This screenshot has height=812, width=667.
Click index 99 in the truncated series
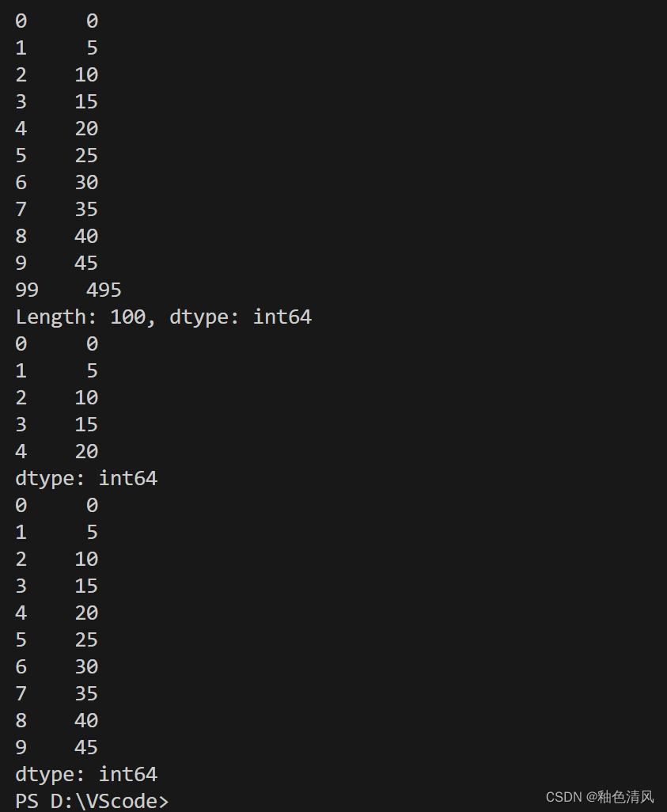(x=26, y=290)
